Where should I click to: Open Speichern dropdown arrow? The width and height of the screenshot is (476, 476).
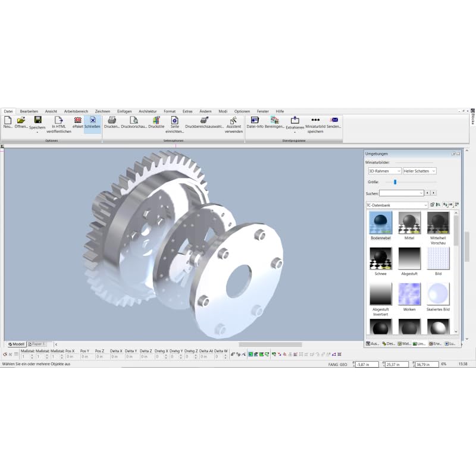(37, 132)
